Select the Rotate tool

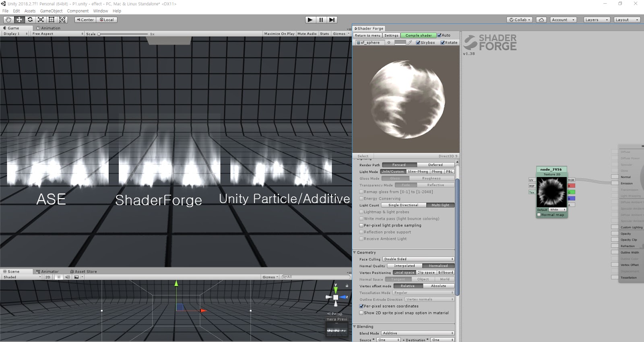pos(30,20)
